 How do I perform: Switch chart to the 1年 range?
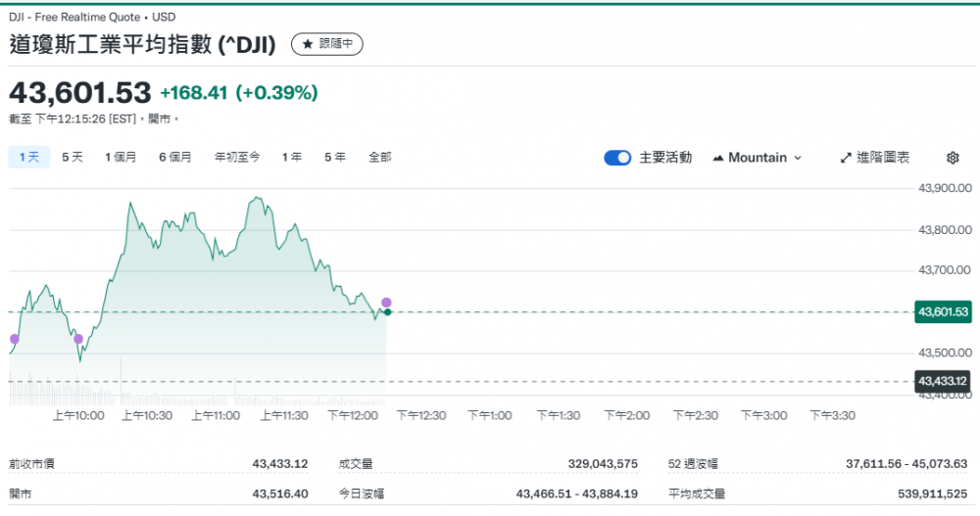click(x=292, y=157)
